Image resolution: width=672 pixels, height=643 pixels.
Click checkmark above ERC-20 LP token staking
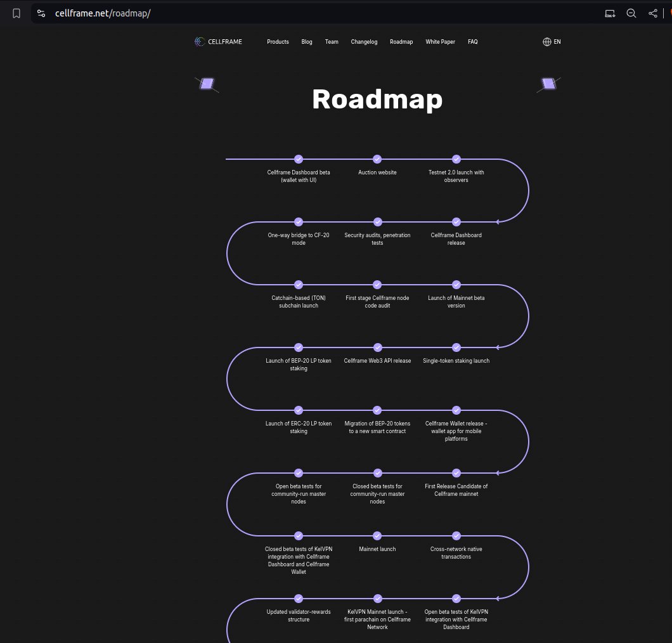(299, 410)
